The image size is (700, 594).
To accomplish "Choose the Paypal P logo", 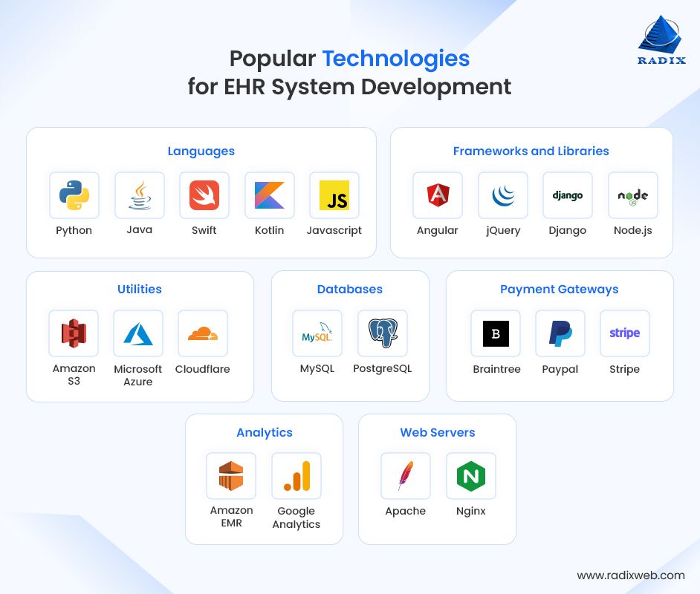I will (x=560, y=333).
